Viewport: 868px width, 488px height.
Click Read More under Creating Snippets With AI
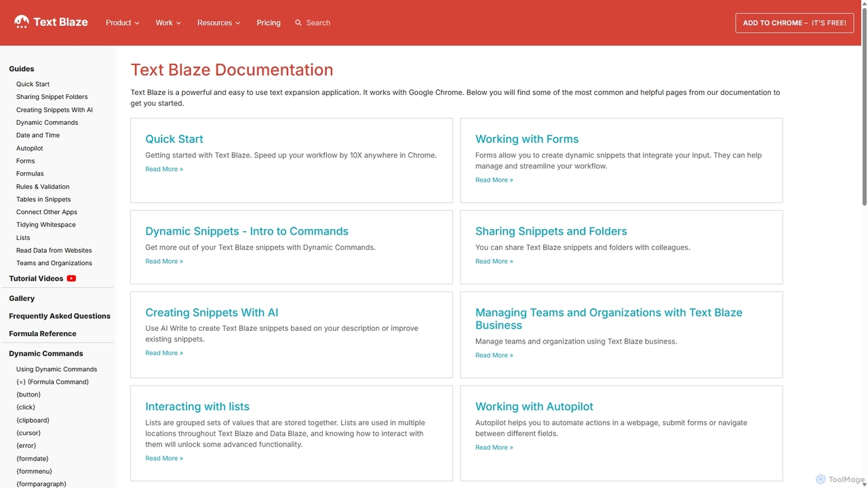164,353
